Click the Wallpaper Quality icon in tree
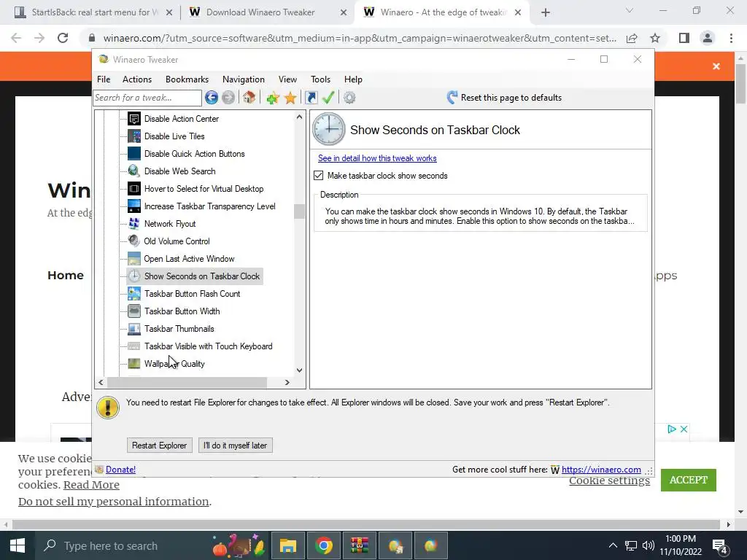This screenshot has width=747, height=560. click(x=134, y=364)
